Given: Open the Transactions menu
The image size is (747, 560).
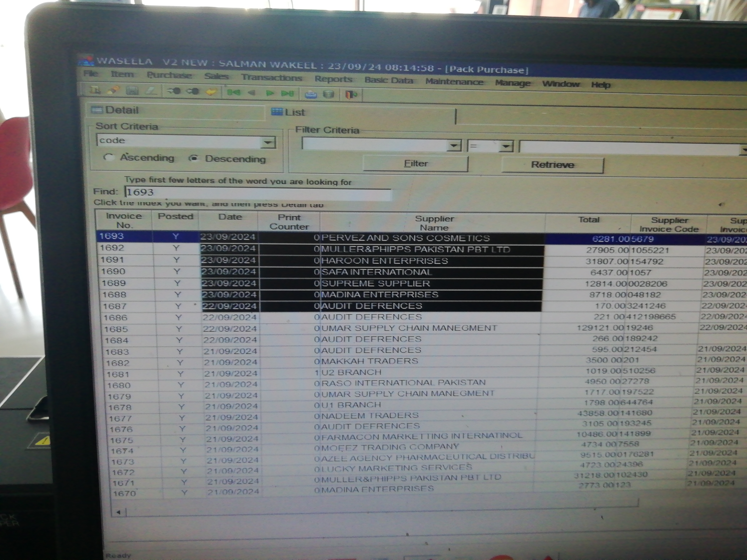Looking at the screenshot, I should (272, 78).
